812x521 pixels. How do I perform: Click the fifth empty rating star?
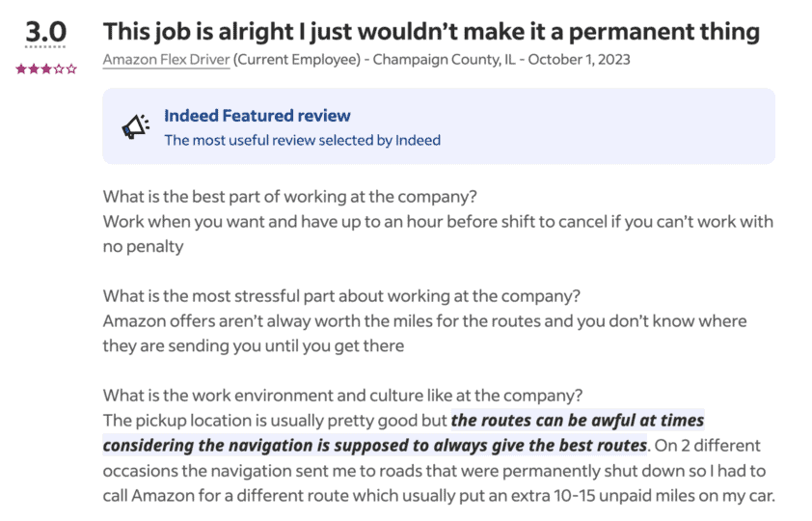tap(70, 69)
